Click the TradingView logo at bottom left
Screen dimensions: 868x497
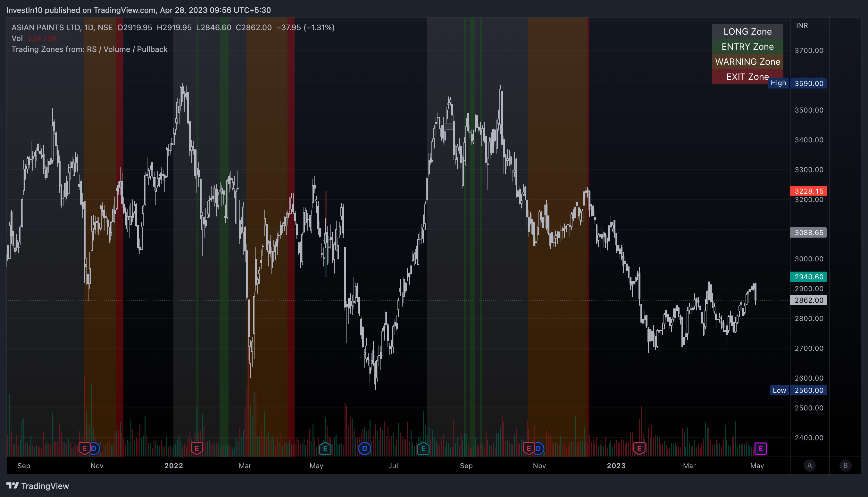38,486
